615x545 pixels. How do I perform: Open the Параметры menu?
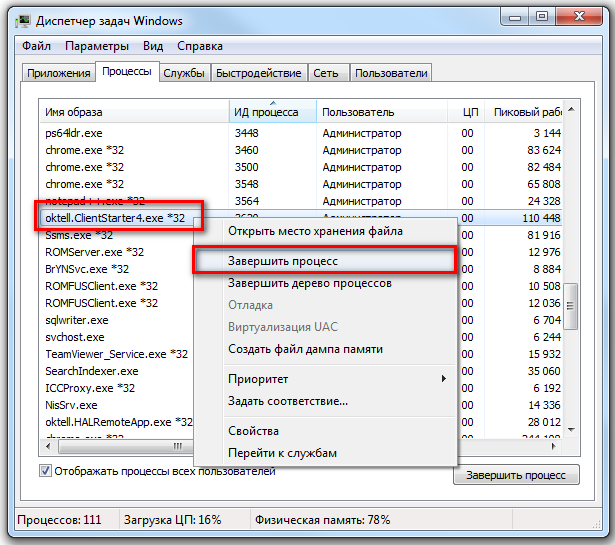click(x=97, y=46)
